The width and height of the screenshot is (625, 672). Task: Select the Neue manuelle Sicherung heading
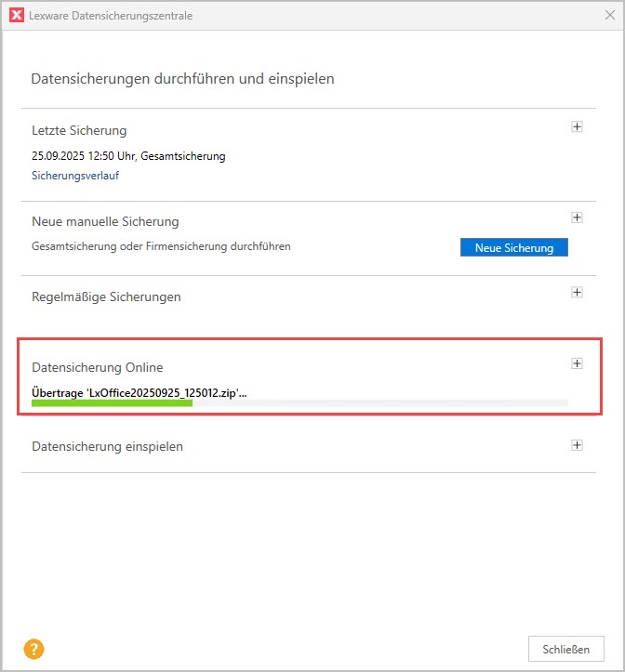[x=105, y=221]
